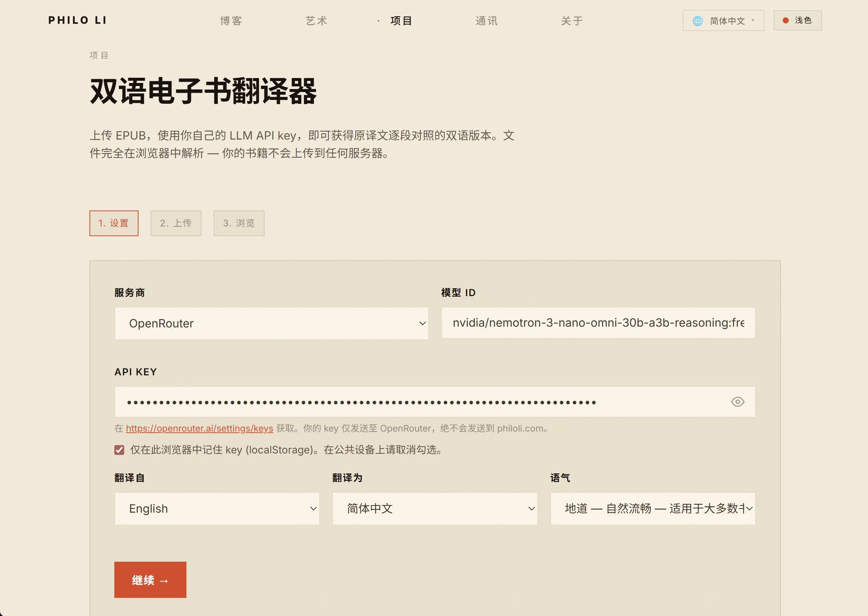Click the 语气 label
The height and width of the screenshot is (616, 868).
tap(560, 478)
